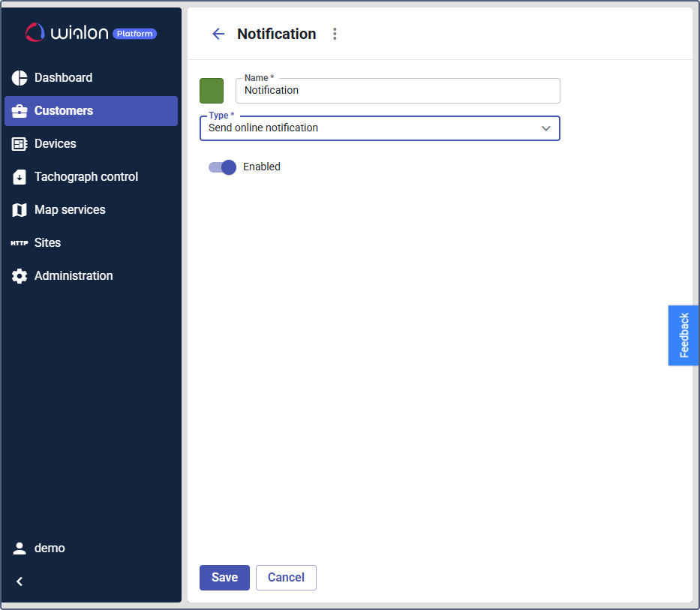Click the Sites HTTP icon

(20, 243)
